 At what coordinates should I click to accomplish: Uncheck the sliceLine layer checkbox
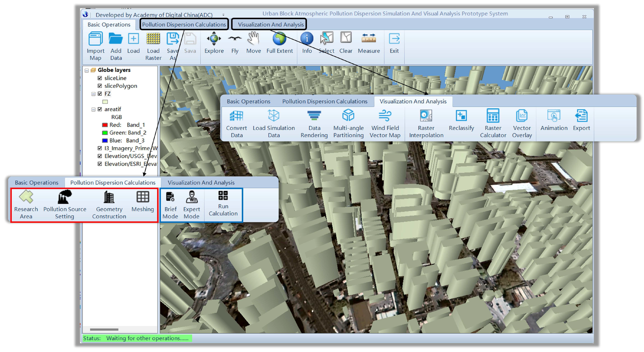pos(100,78)
